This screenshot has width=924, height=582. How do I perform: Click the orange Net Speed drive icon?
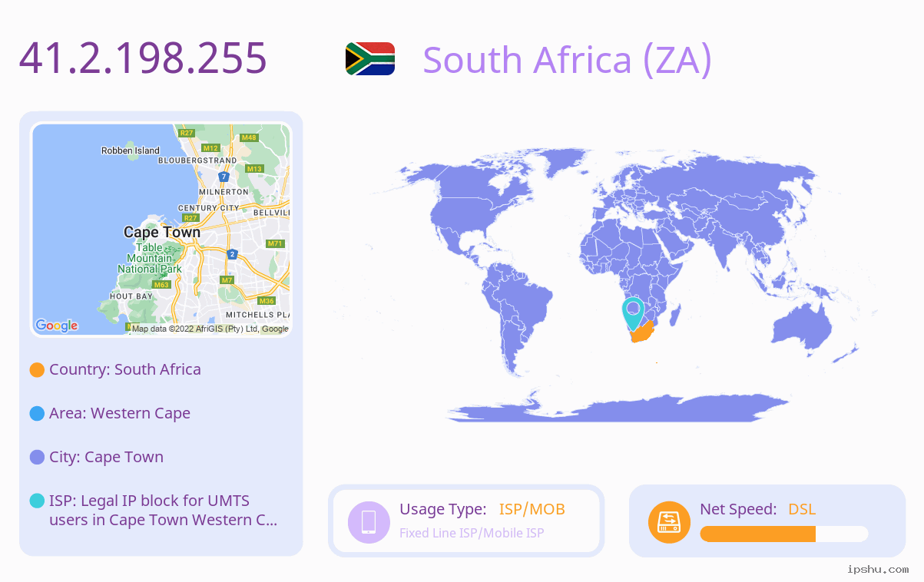[x=669, y=521]
